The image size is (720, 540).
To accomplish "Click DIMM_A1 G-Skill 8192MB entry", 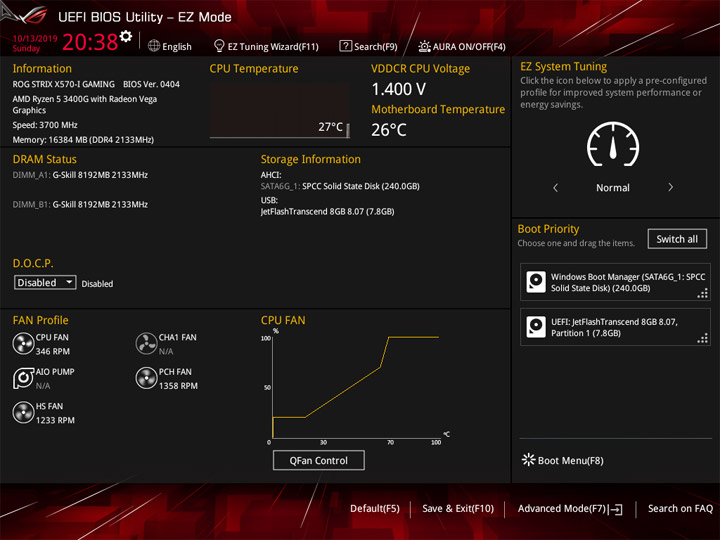I will [80, 175].
